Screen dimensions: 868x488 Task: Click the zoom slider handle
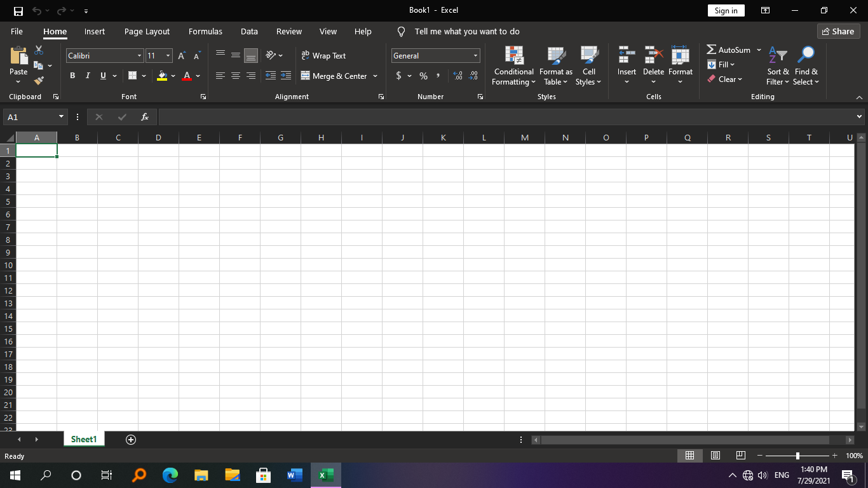click(797, 456)
